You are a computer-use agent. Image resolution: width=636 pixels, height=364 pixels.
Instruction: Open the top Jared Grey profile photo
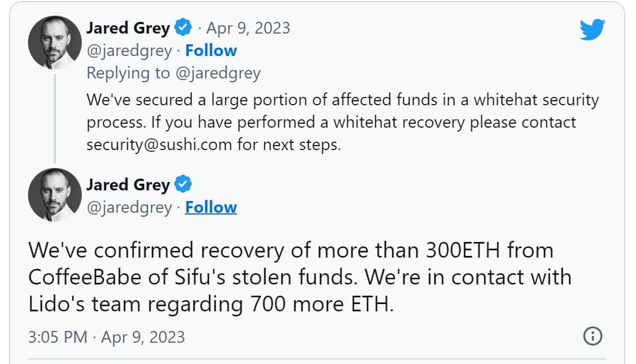click(55, 43)
